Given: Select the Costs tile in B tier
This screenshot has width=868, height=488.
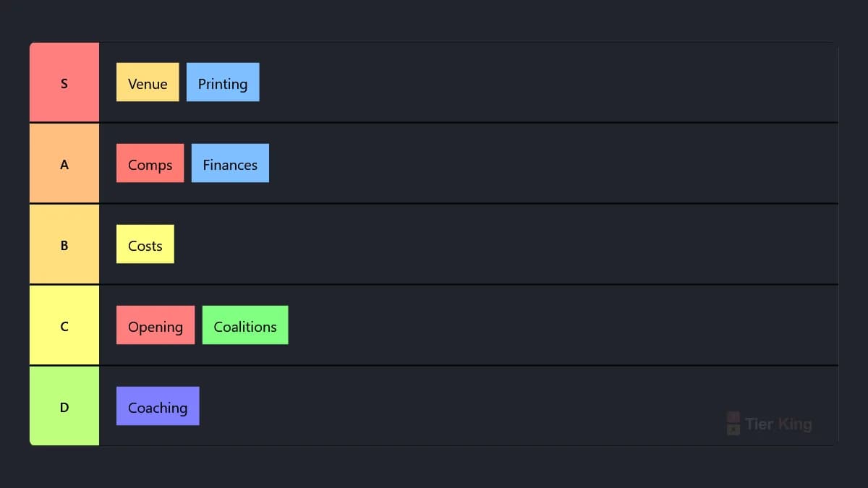Looking at the screenshot, I should (145, 244).
